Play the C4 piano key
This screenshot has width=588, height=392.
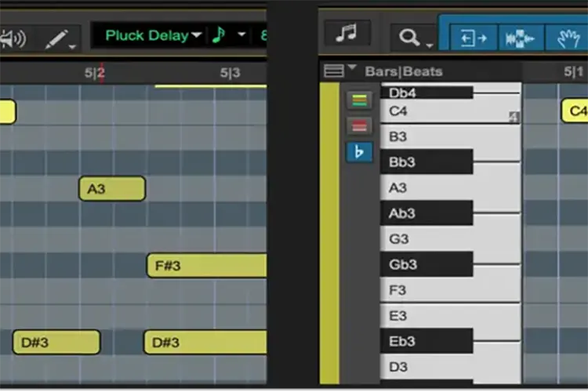pos(450,111)
